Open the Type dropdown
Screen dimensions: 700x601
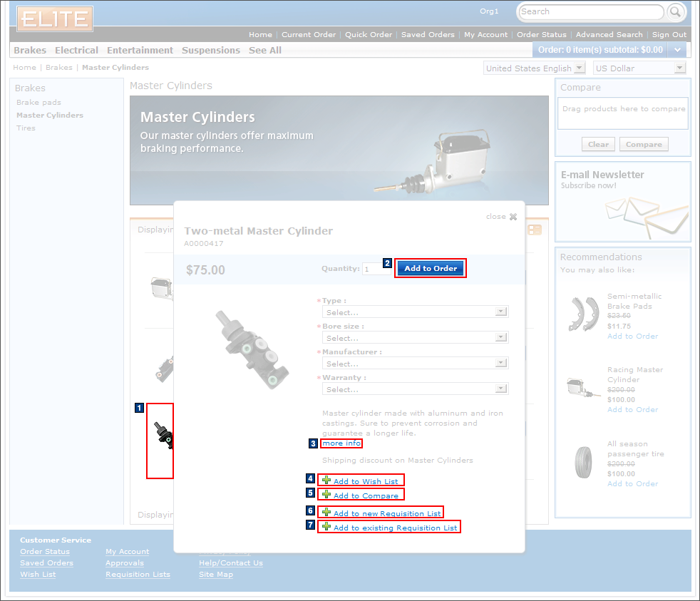tap(415, 312)
